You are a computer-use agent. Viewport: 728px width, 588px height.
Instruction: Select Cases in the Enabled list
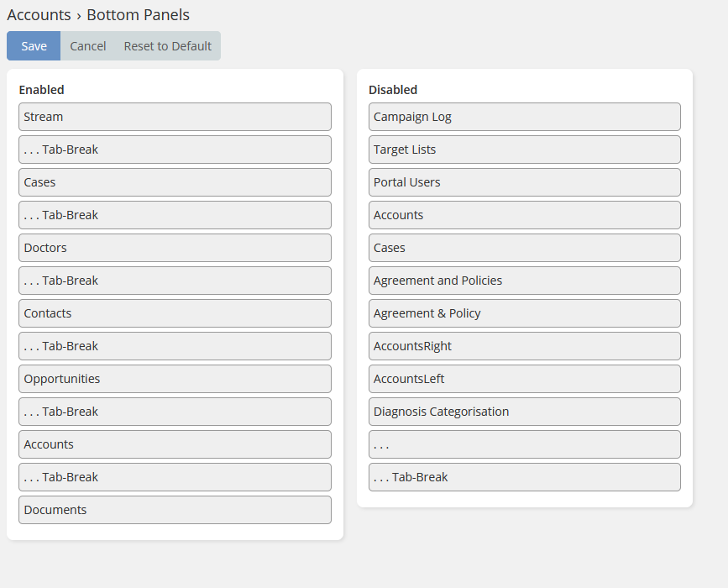click(175, 182)
